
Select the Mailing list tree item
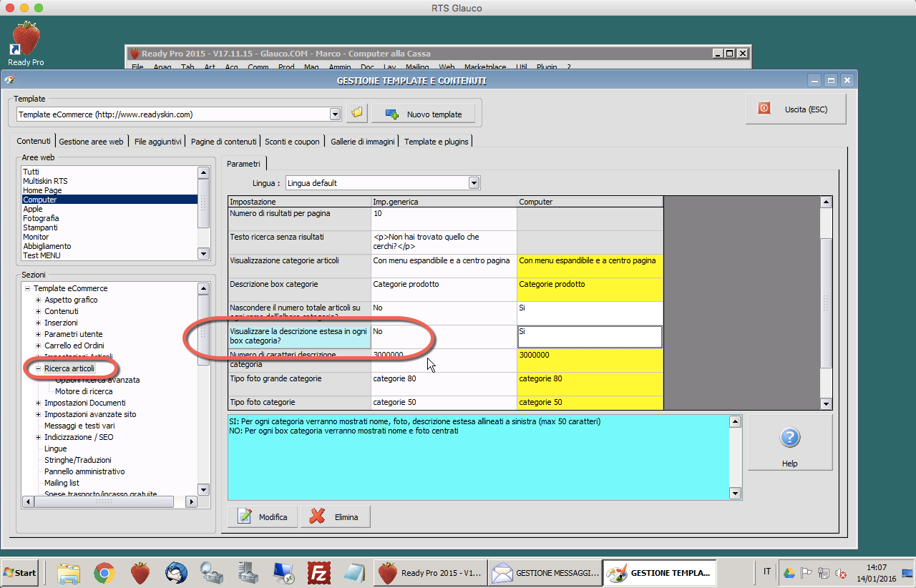[x=62, y=483]
